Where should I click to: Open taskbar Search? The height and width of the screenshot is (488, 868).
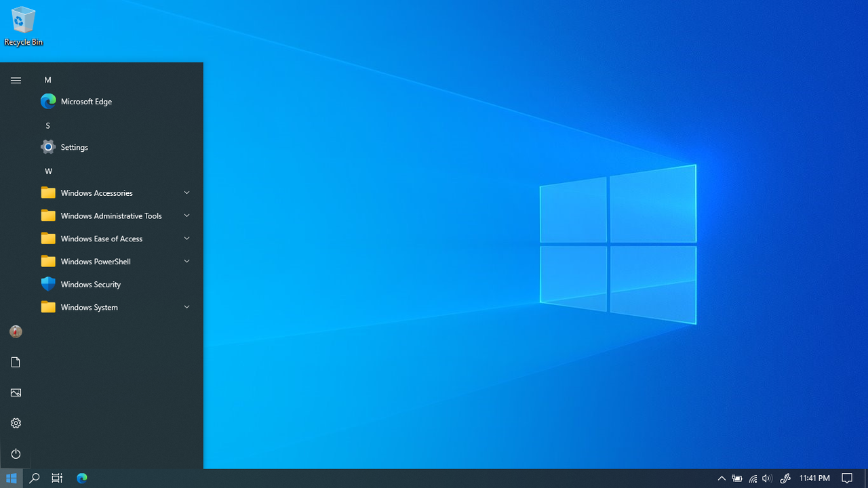pos(35,479)
